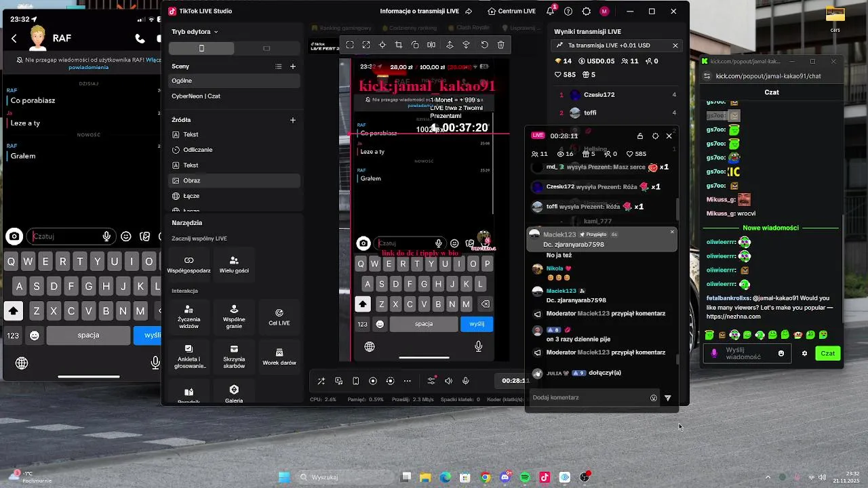Open the Worek darów tool
Screen dimensions: 868x488
(279, 357)
